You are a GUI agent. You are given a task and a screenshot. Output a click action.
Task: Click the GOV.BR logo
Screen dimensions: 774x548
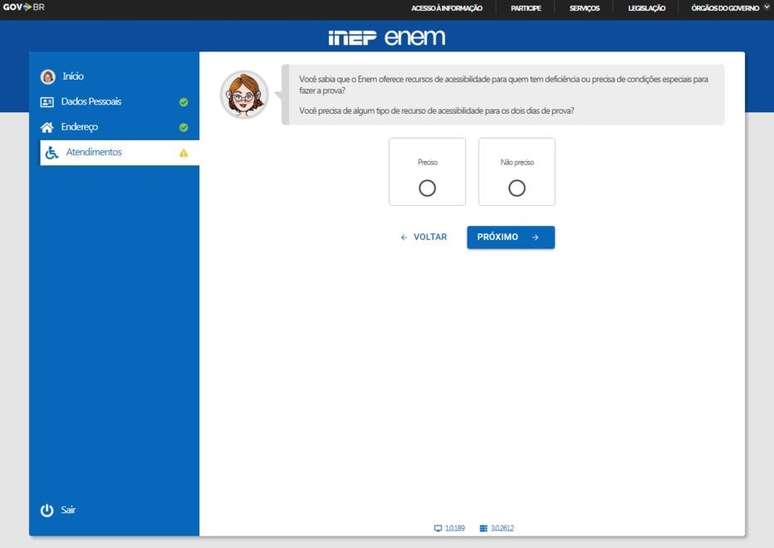[x=24, y=7]
